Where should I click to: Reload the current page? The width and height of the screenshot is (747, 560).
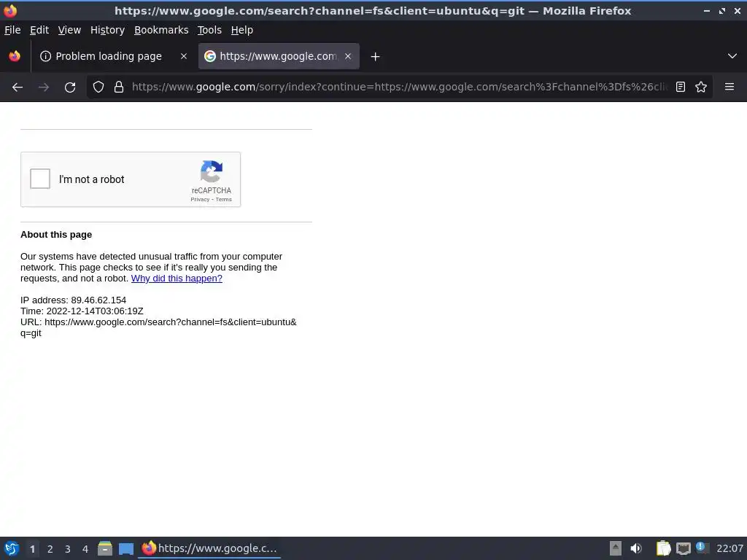(70, 87)
